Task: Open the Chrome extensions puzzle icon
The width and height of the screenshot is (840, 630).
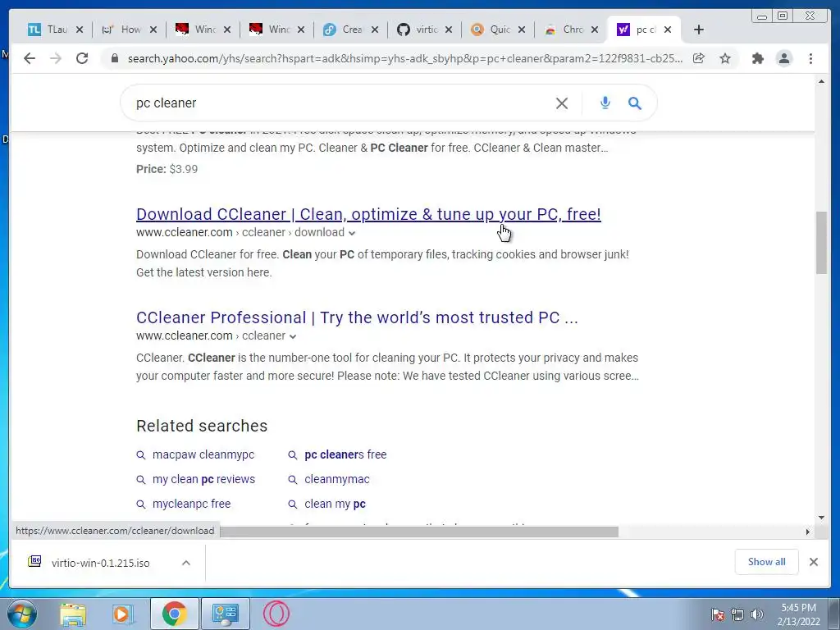Action: pyautogui.click(x=757, y=58)
